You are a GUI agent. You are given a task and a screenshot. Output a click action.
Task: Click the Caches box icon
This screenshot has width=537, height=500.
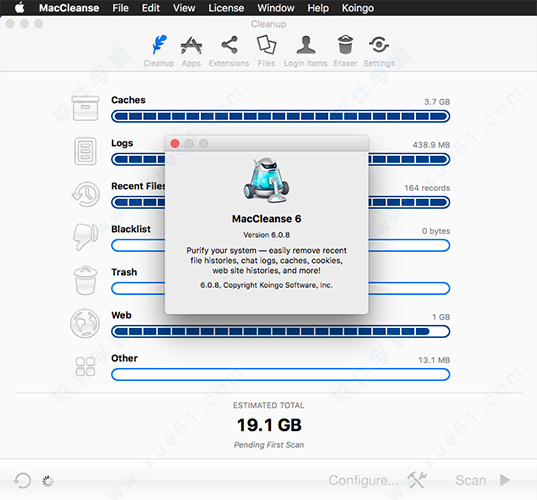[85, 108]
